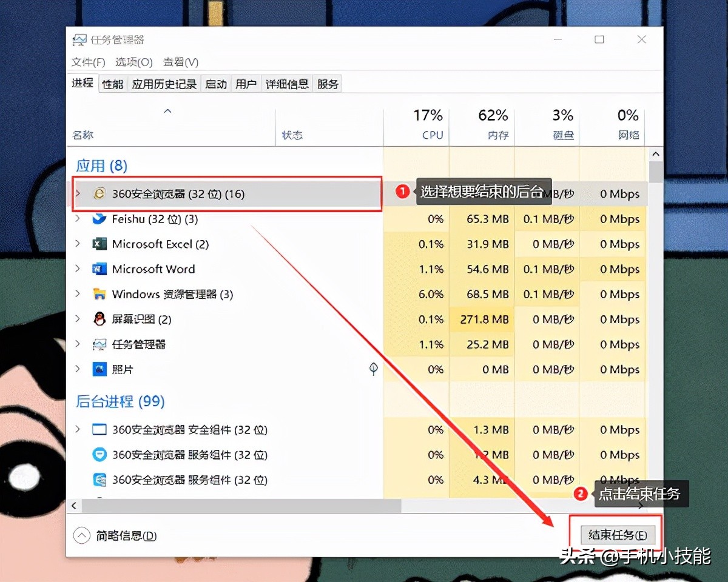728x582 pixels.
Task: Click the Microsoft Word icon
Action: (x=99, y=269)
